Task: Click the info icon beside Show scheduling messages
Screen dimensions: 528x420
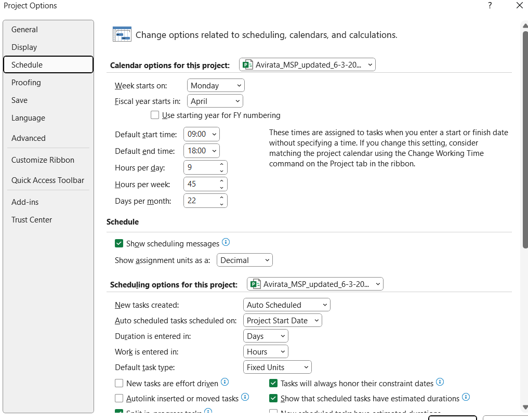Action: [x=226, y=241]
